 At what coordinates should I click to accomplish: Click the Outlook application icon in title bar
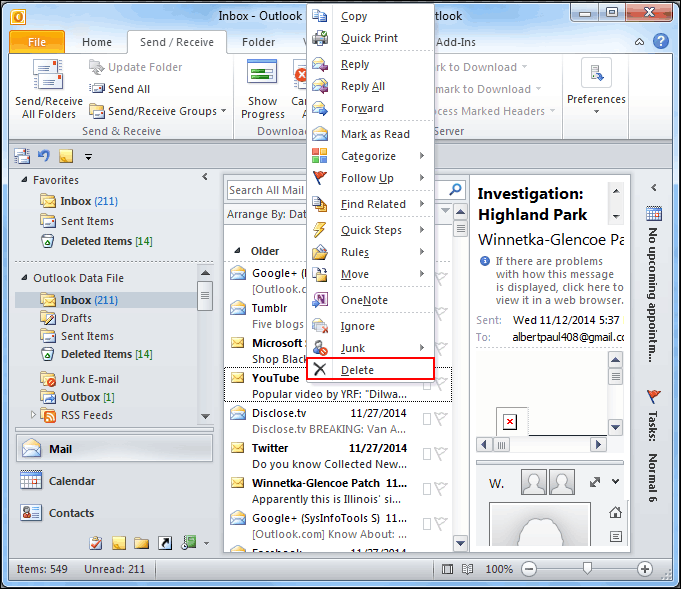coord(18,17)
